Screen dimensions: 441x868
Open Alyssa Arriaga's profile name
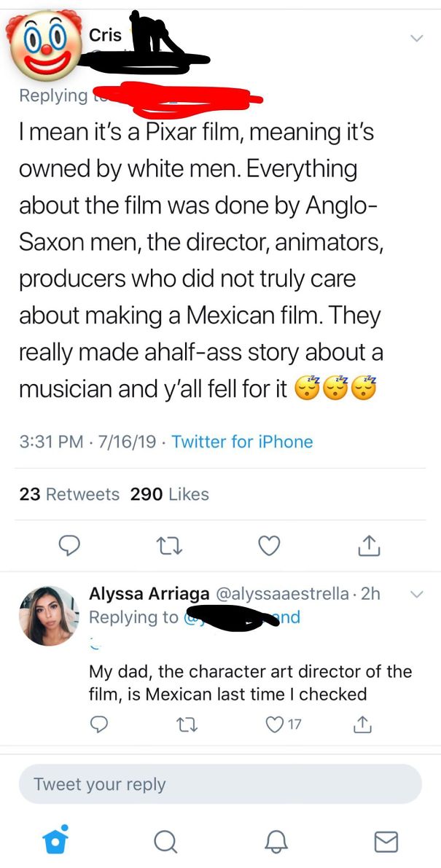(x=134, y=593)
